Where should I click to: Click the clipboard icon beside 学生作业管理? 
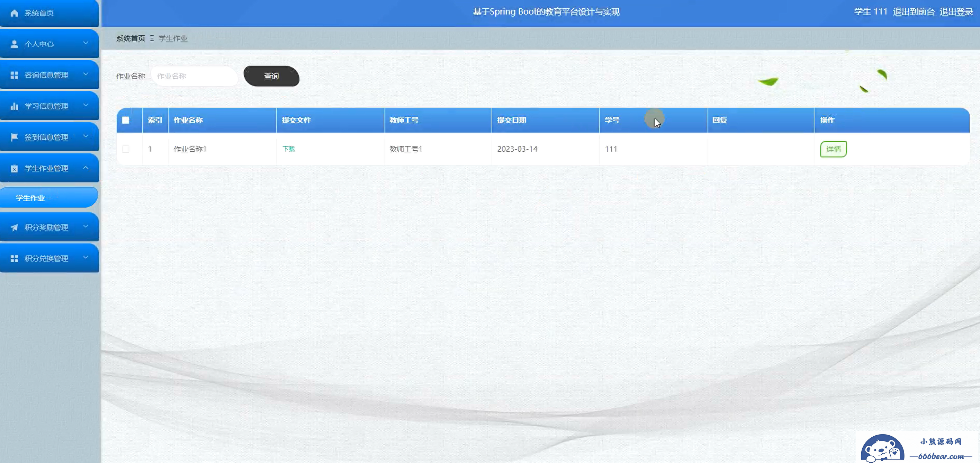15,169
